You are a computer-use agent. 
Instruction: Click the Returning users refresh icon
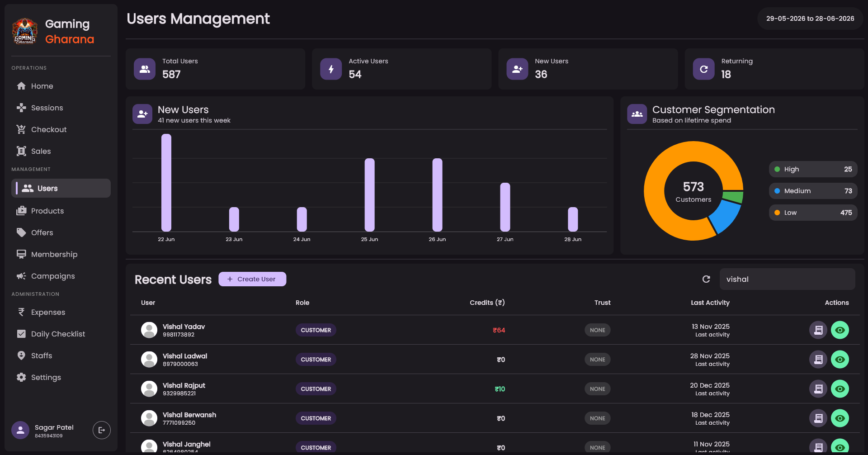703,69
